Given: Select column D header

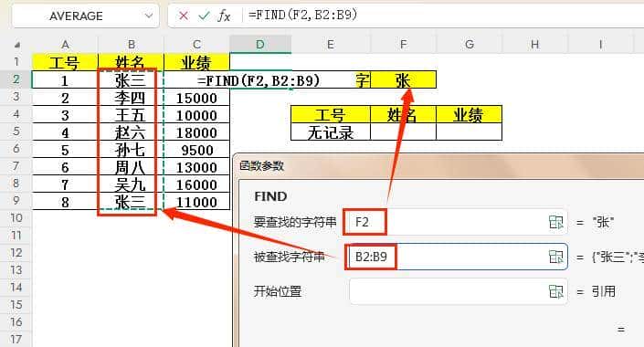Looking at the screenshot, I should 260,45.
